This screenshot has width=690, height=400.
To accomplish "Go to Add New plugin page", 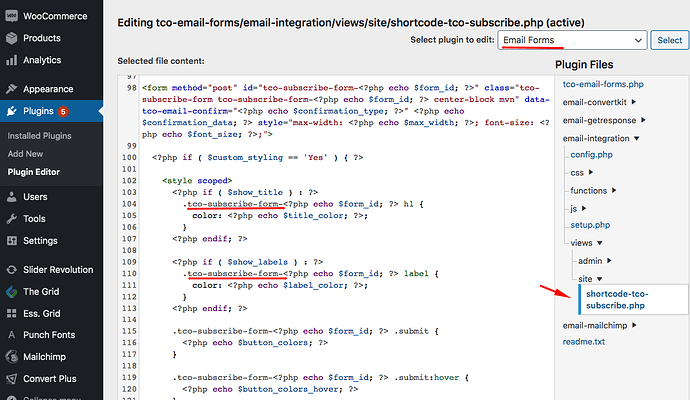I will [x=25, y=152].
